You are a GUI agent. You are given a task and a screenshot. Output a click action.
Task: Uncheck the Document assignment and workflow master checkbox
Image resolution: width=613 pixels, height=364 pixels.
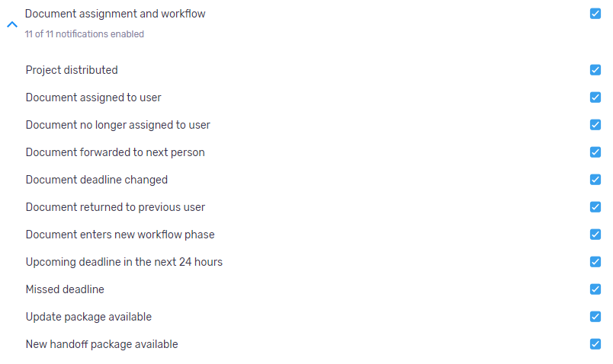pos(595,14)
